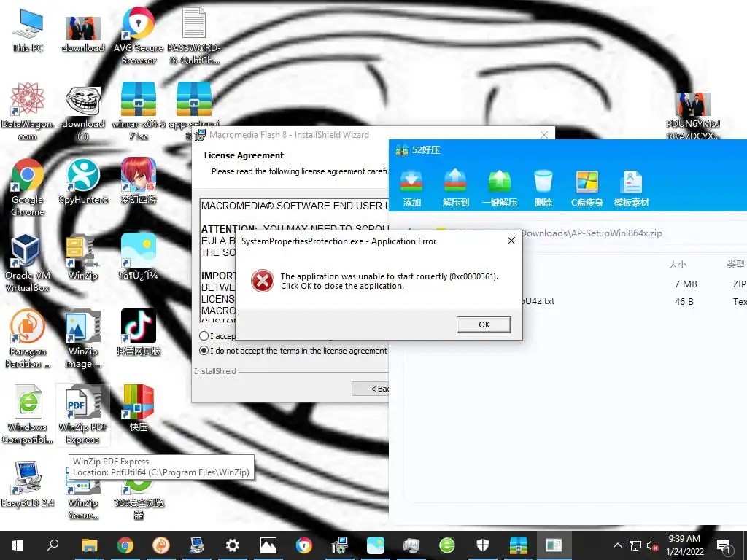747x560 pixels.
Task: Select WinZip PDF Express desktop icon
Action: click(83, 414)
